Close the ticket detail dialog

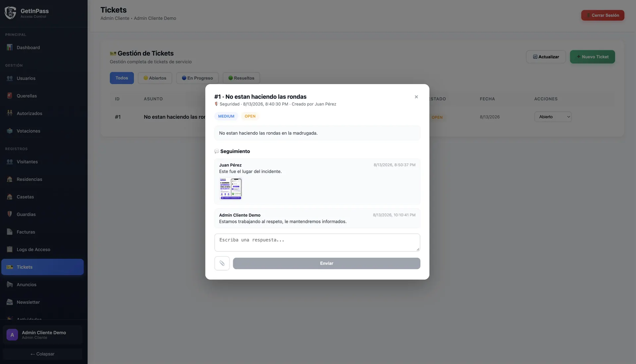[416, 97]
